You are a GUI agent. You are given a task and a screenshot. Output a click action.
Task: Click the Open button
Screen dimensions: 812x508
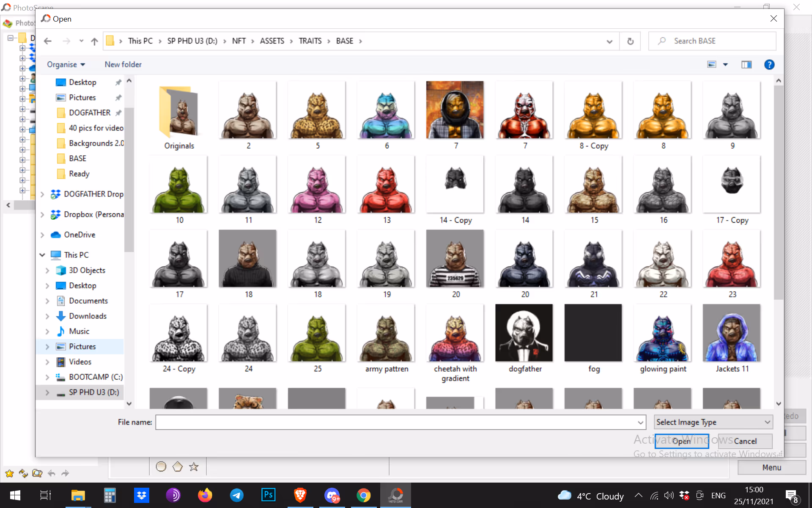tap(681, 441)
